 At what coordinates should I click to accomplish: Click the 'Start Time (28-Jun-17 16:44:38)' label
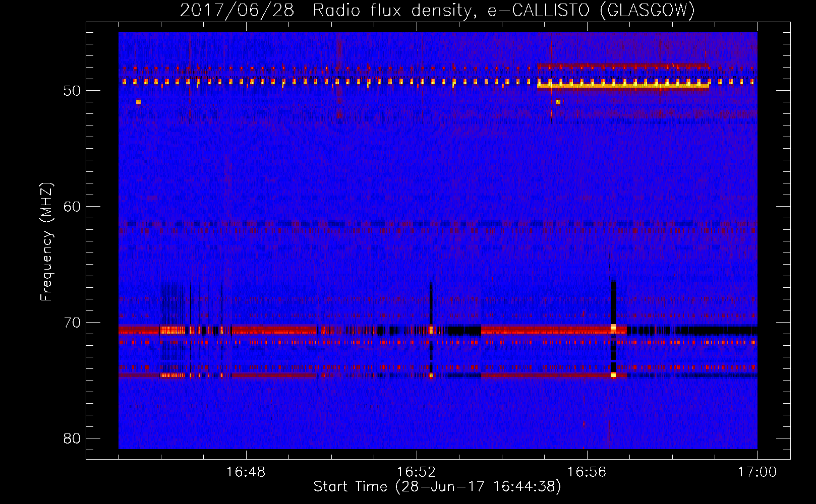click(437, 487)
